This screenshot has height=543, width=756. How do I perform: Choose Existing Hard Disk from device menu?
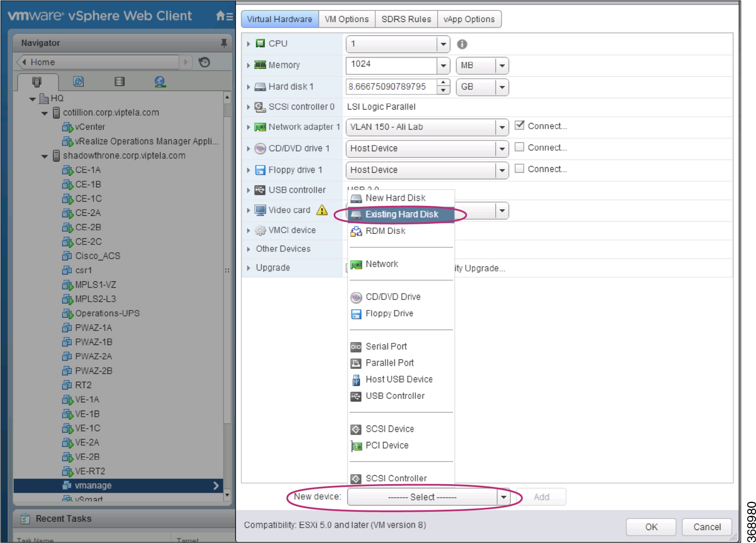tap(401, 215)
